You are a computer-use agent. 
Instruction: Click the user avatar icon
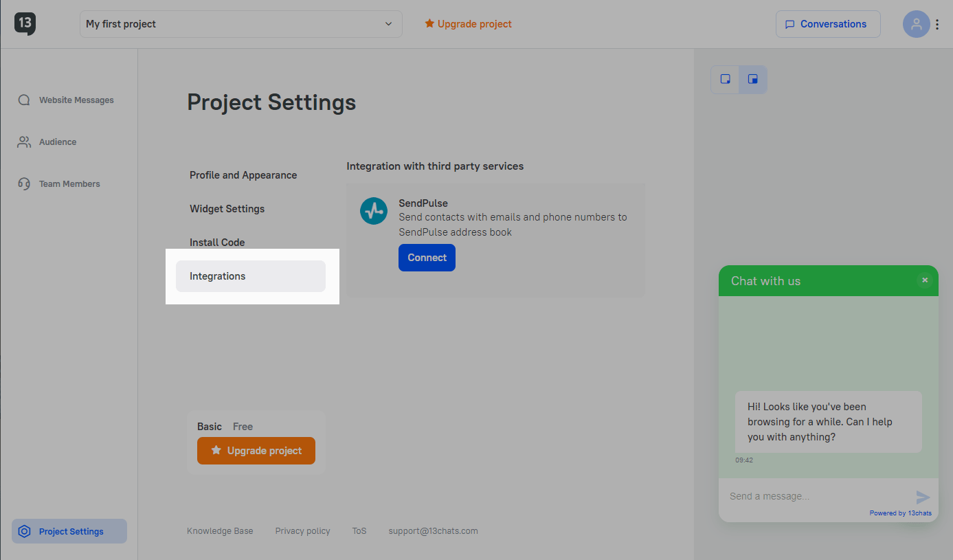click(x=916, y=24)
